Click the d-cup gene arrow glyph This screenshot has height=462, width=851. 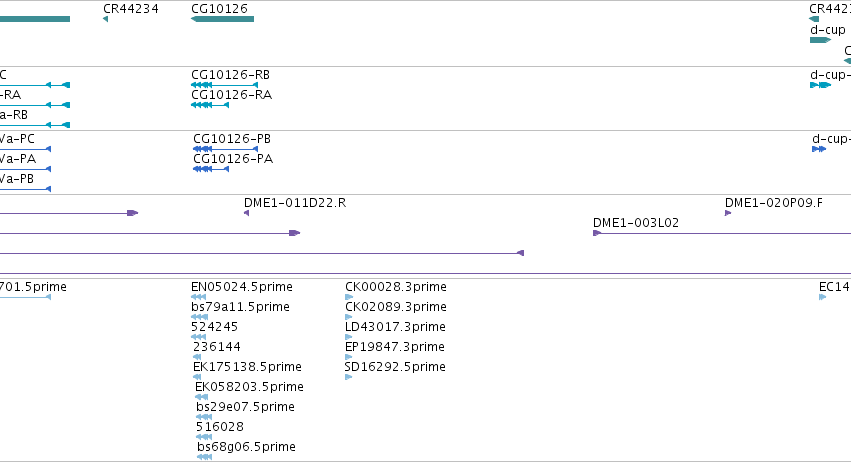tap(820, 40)
